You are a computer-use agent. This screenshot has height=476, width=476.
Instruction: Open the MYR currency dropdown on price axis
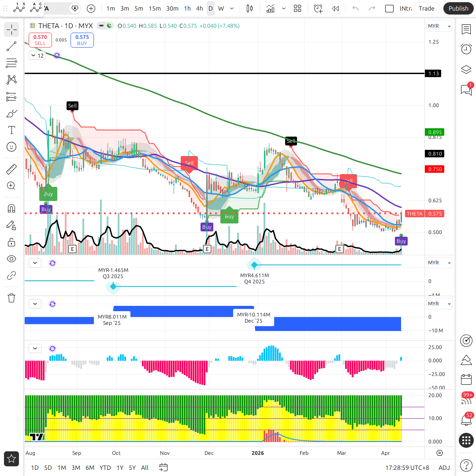439,26
